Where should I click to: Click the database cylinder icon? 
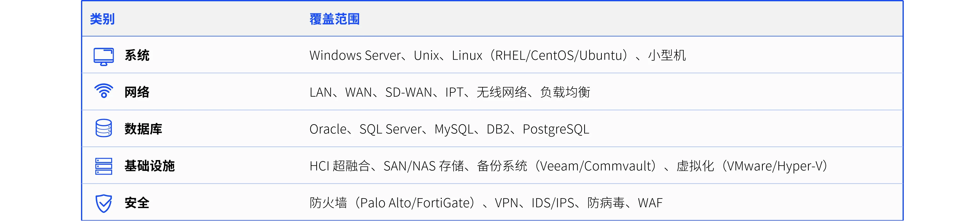[x=103, y=128]
